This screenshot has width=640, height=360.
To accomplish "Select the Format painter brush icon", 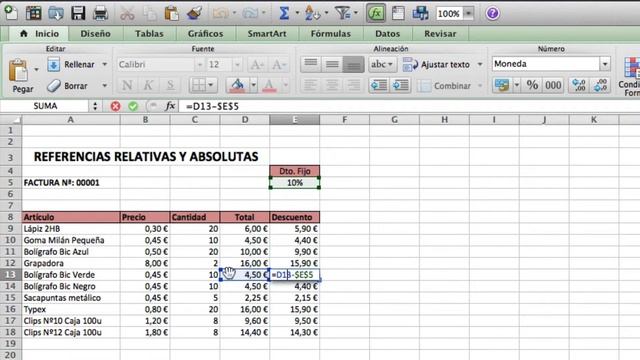I will pyautogui.click(x=195, y=13).
